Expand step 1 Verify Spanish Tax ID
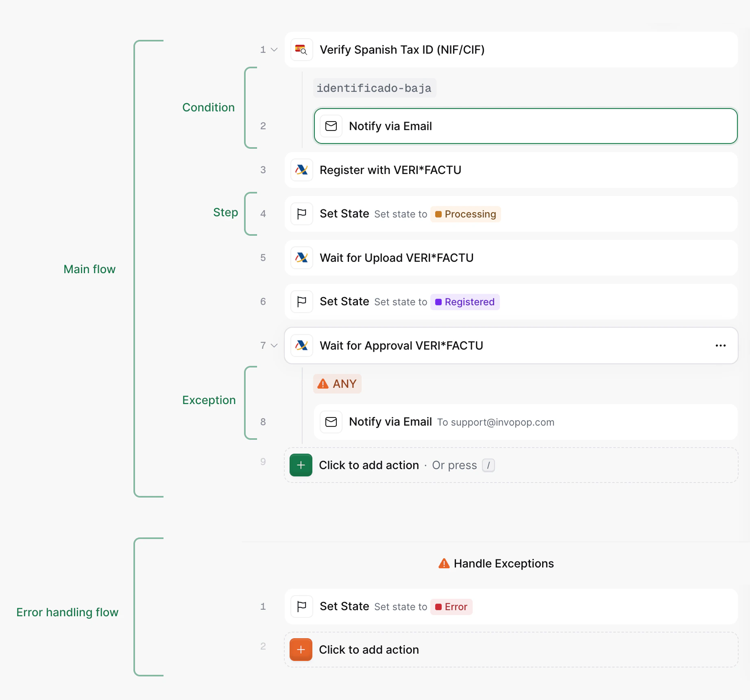 click(274, 50)
